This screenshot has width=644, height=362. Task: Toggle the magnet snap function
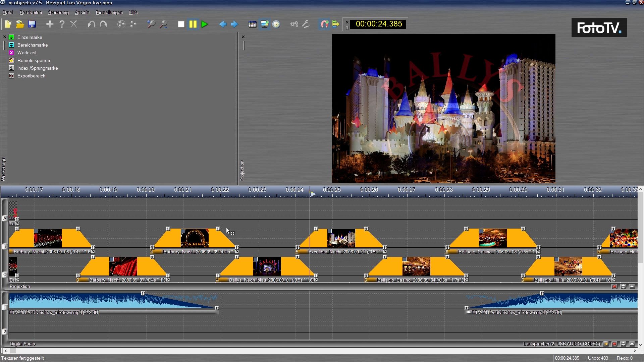[324, 24]
